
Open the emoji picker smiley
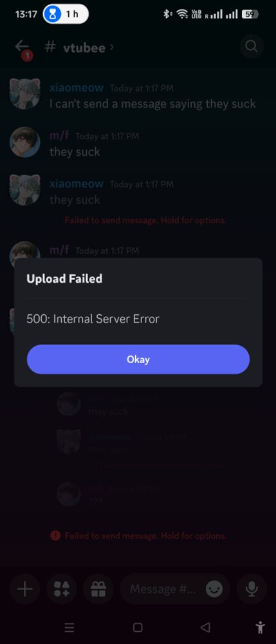pos(214,590)
